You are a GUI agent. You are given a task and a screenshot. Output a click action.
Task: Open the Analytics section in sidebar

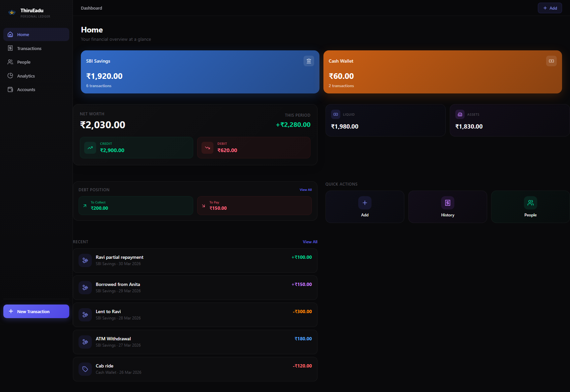coord(26,76)
